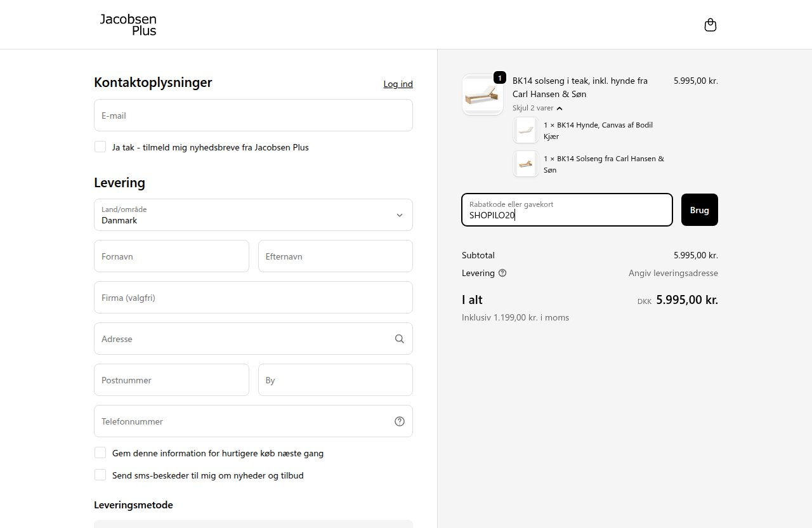Screen dimensions: 812x528
Task: Collapse the Skjul 2 varer list
Action: point(537,108)
